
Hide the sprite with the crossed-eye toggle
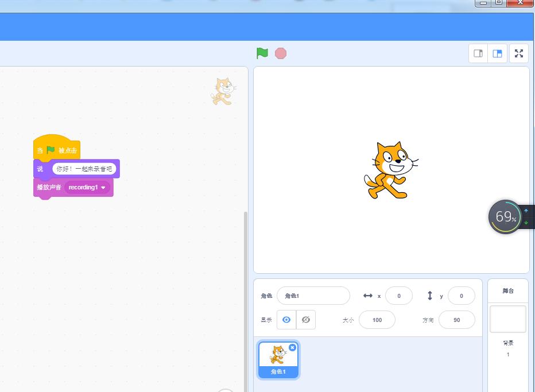click(306, 320)
